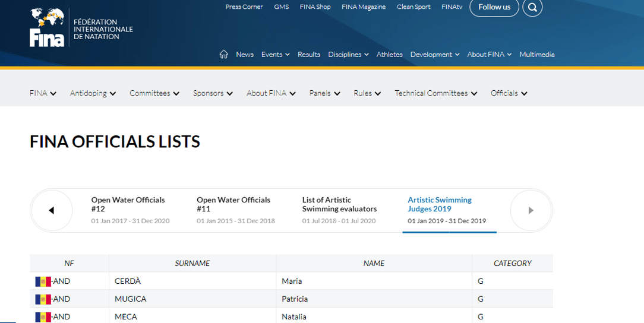This screenshot has height=323, width=644.
Task: Expand the Committees dropdown
Action: point(154,93)
